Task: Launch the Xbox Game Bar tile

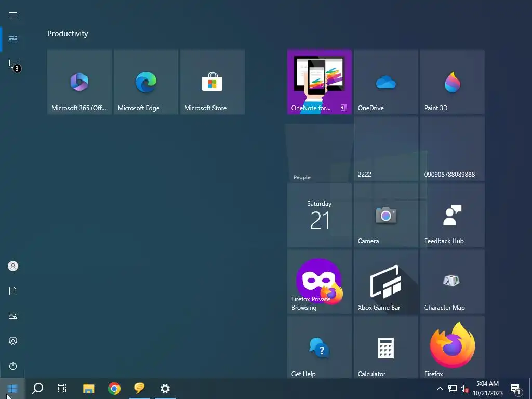Action: [x=386, y=281]
